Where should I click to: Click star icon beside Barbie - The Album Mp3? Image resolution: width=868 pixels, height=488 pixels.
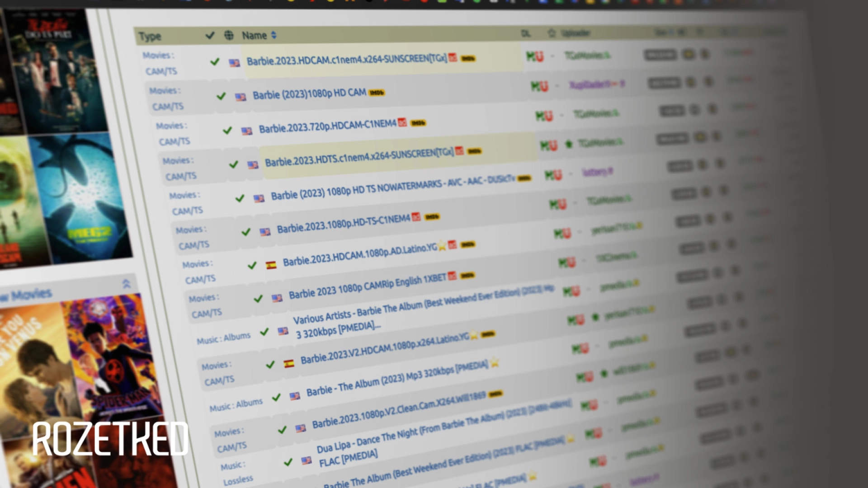[495, 362]
